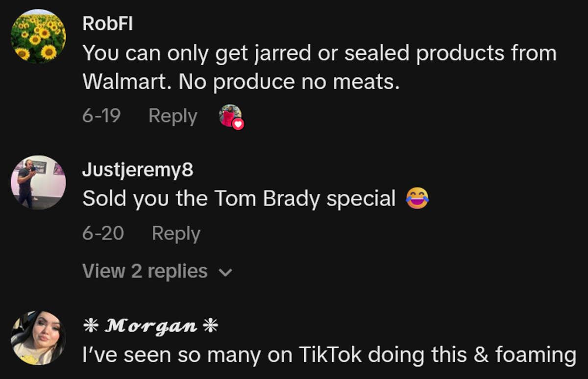The height and width of the screenshot is (379, 588).
Task: Click Justjeremy8's profile avatar
Action: 38,182
